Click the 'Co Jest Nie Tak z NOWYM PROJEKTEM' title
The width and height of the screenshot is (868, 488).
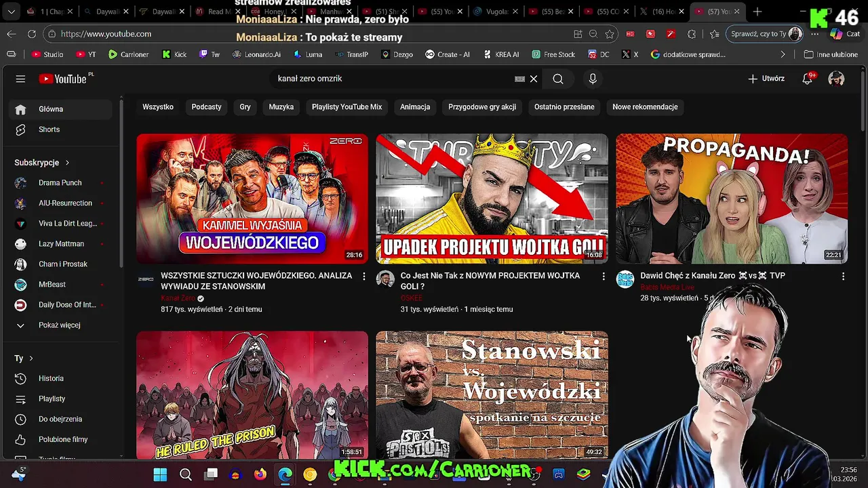pyautogui.click(x=490, y=281)
